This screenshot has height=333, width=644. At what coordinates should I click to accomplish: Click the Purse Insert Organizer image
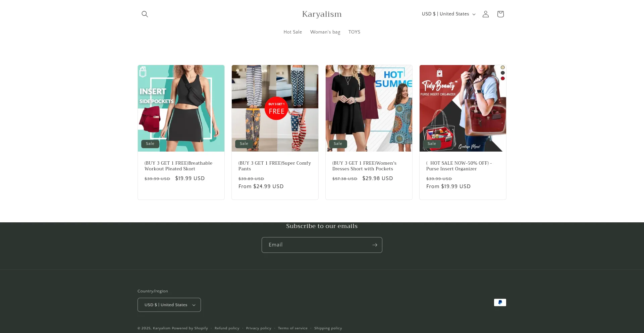[463, 108]
